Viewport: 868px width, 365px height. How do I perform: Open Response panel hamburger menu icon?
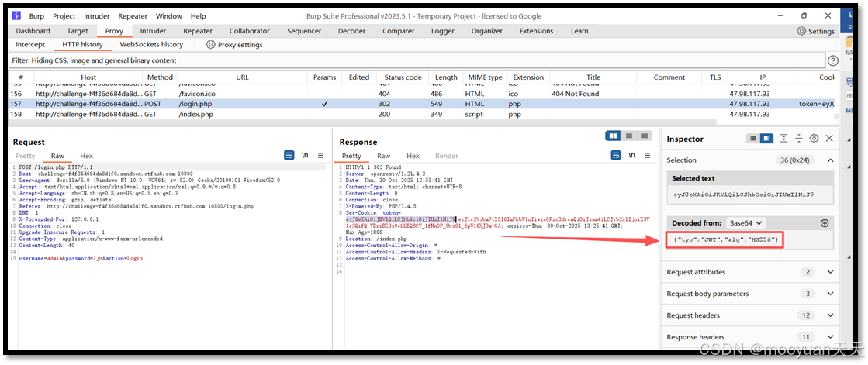[x=647, y=156]
